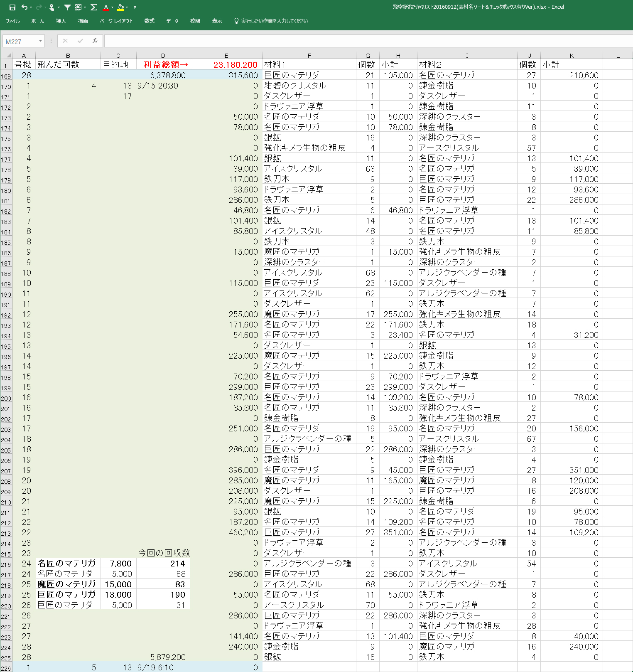
Task: Click the freeze panes grid icon
Action: (x=78, y=7)
